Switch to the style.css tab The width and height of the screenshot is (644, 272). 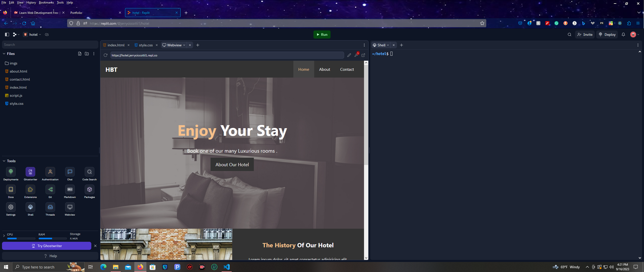point(145,45)
